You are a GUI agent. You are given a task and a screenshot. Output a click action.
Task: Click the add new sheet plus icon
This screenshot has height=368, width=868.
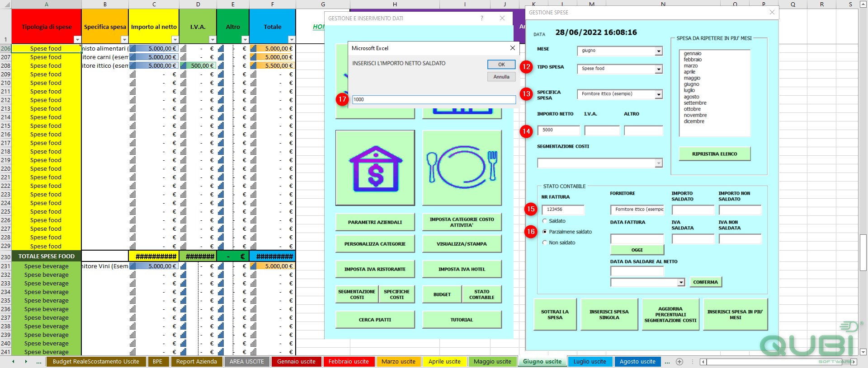[x=679, y=362]
